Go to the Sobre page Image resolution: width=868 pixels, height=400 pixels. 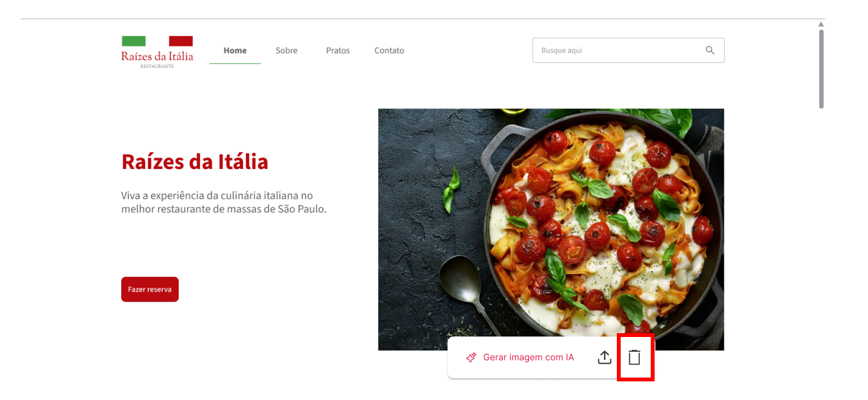click(x=286, y=51)
